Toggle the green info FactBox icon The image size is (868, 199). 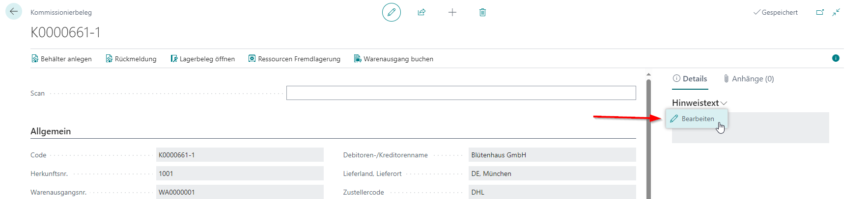(836, 58)
